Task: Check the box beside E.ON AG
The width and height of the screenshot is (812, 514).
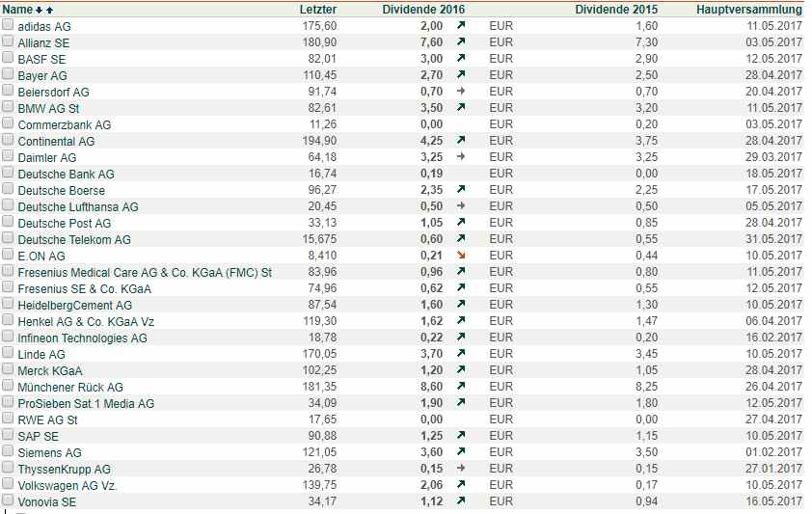Action: (x=8, y=255)
